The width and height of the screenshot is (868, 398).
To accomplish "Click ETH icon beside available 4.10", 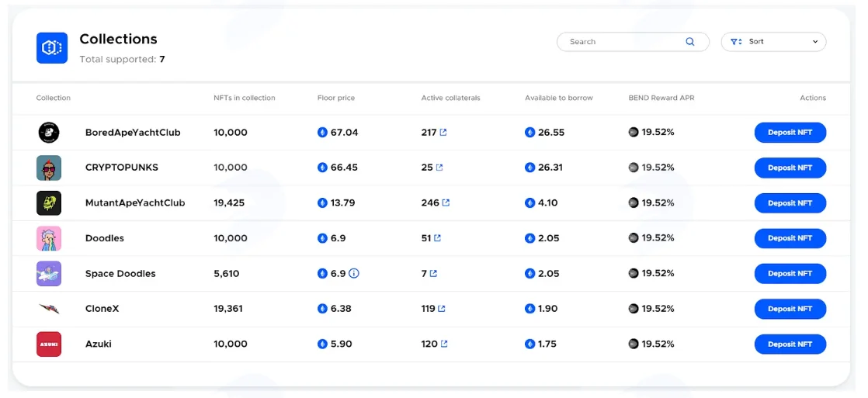I will tap(530, 202).
